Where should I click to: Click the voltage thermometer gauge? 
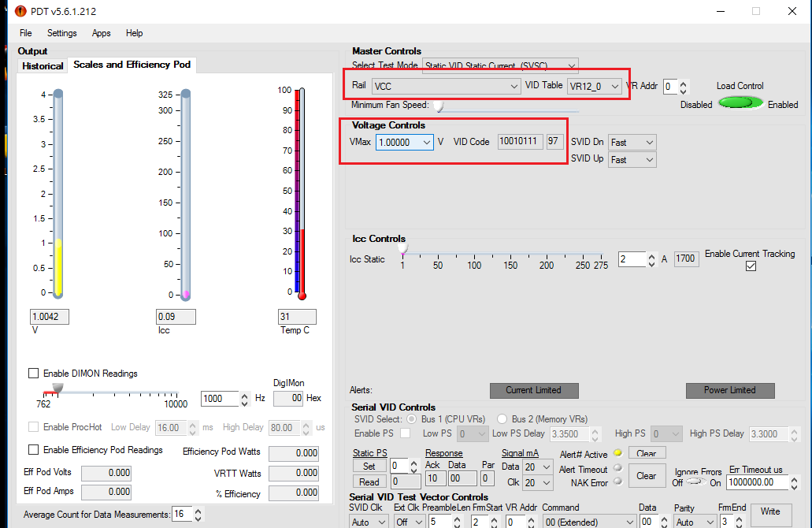(58, 194)
